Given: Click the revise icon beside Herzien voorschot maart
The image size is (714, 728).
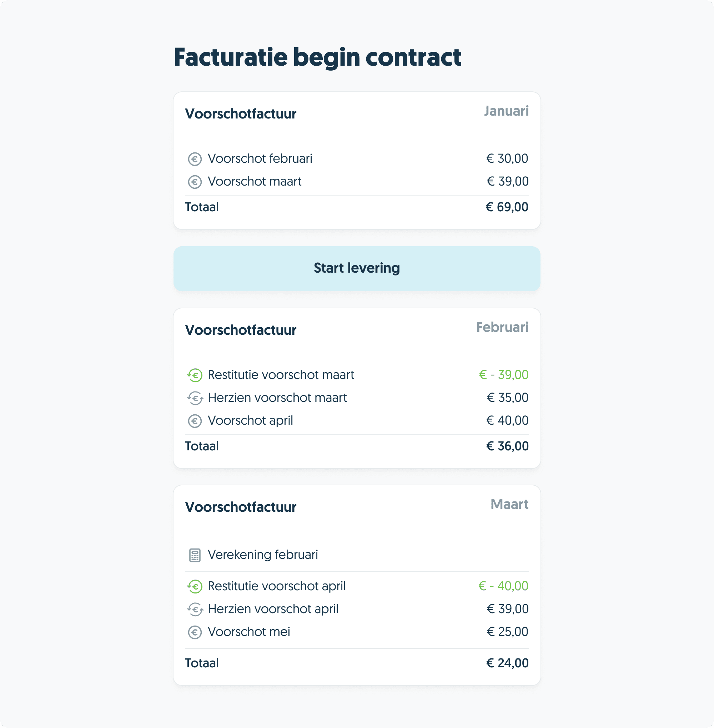Looking at the screenshot, I should click(195, 398).
